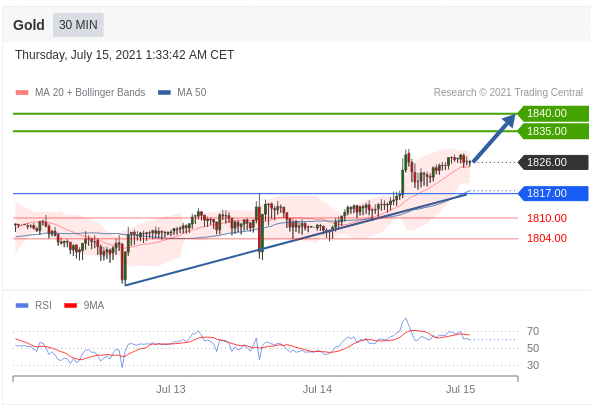The image size is (591, 411).
Task: Select the 1840.00 green resistance label
Action: 553,113
